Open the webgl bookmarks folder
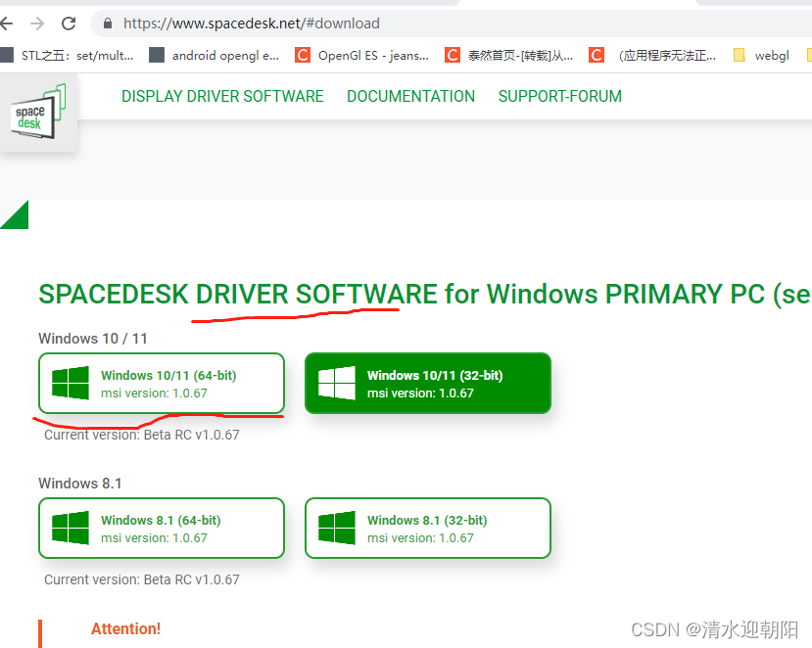The image size is (812, 648). click(761, 56)
